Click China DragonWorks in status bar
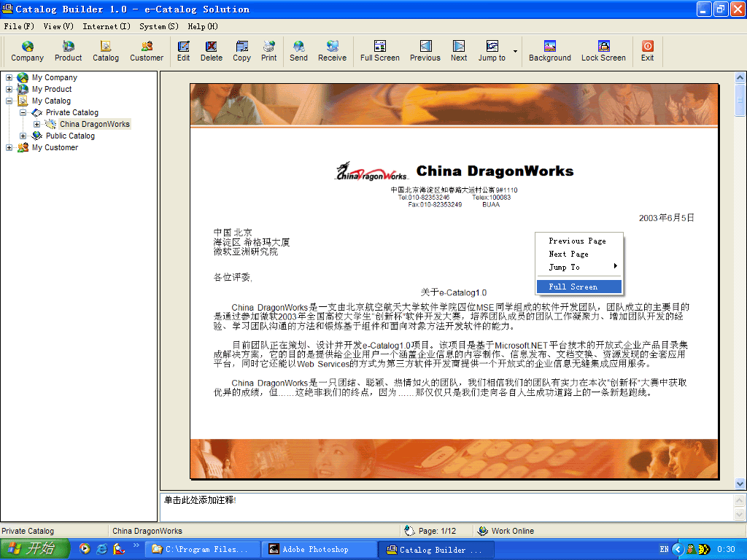The image size is (747, 560). coord(147,531)
